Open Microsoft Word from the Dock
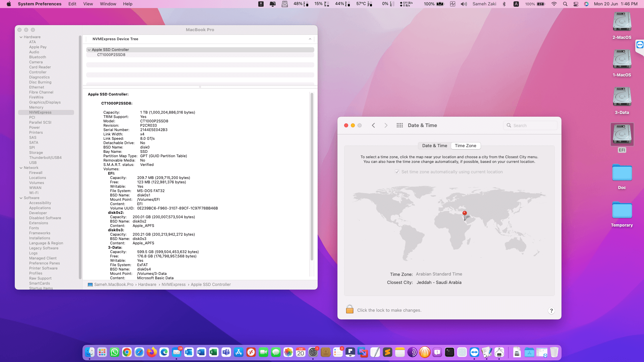The width and height of the screenshot is (644, 362). 201,352
